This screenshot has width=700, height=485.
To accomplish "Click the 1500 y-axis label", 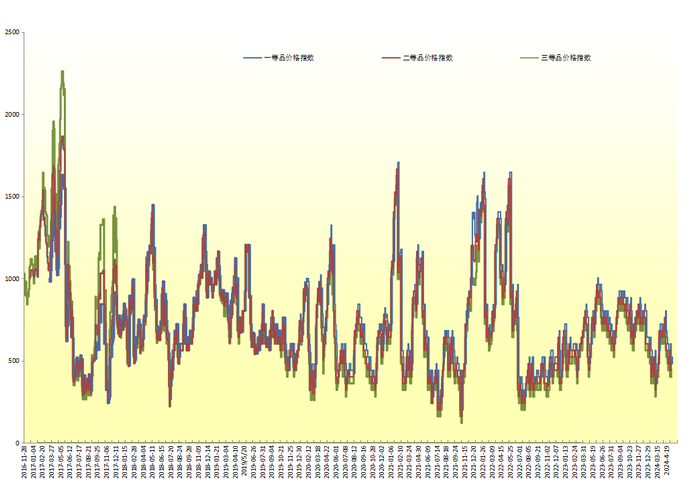I will click(x=12, y=197).
